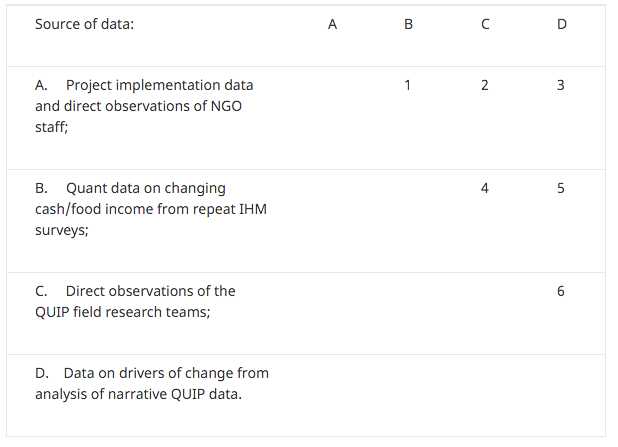Click the word 'staff;' in row A
618x447 pixels.
(x=52, y=127)
